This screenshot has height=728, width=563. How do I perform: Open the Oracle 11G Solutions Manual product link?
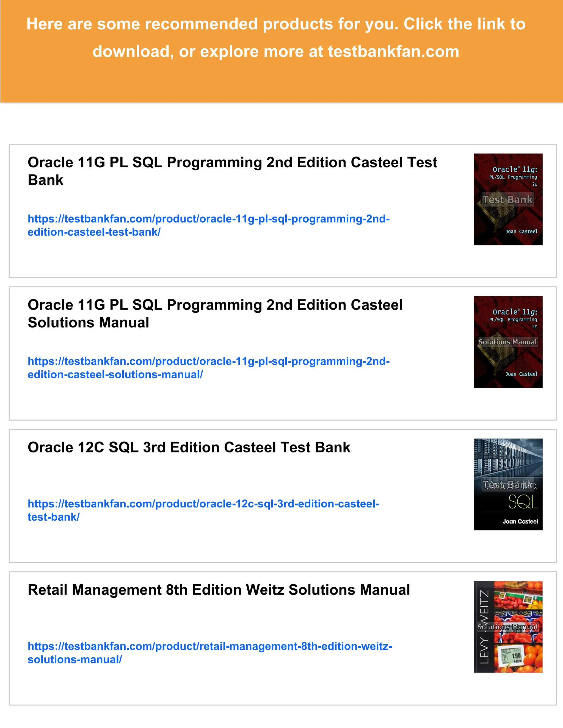[209, 368]
